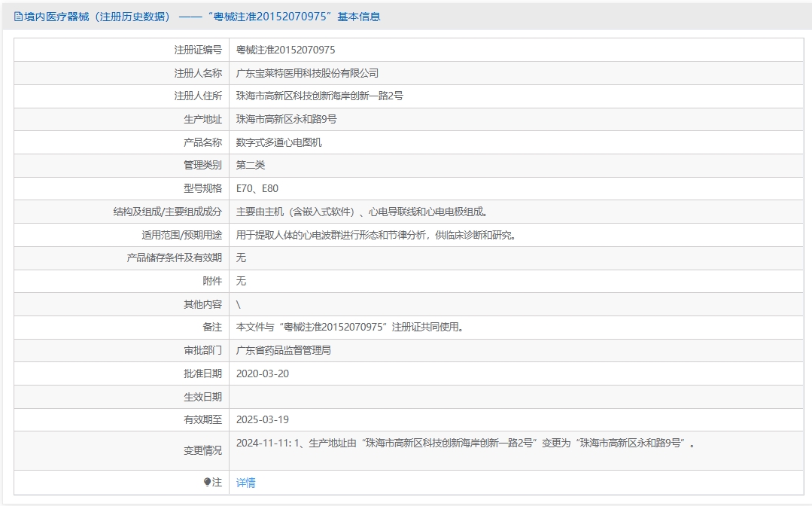Select the 批准日期 label
This screenshot has width=812, height=506.
(202, 374)
